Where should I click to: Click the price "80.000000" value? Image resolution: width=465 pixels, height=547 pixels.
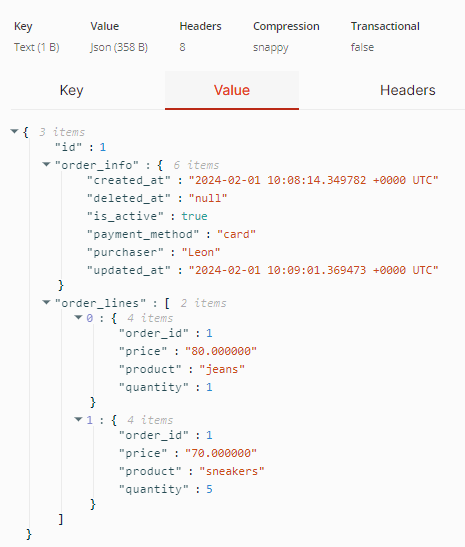coord(221,351)
